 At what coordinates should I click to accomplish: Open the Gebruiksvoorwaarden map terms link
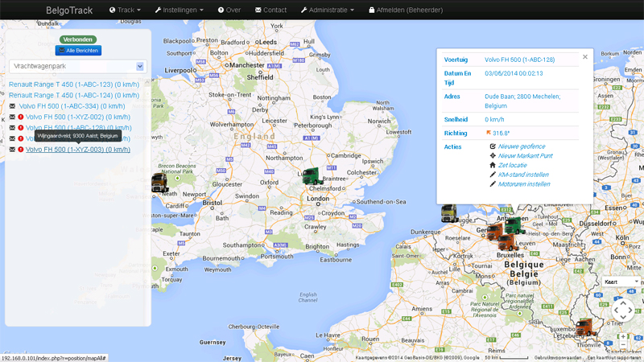[557, 358]
